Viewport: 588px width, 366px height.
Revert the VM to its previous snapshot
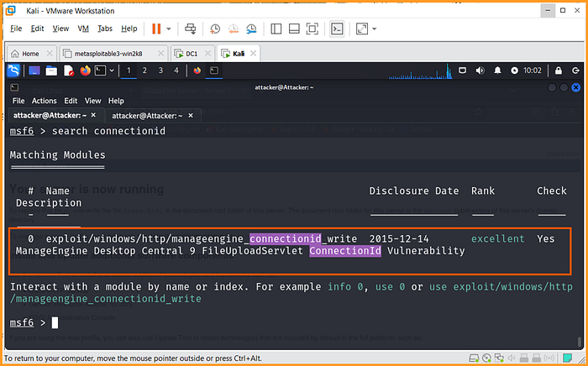[x=234, y=29]
